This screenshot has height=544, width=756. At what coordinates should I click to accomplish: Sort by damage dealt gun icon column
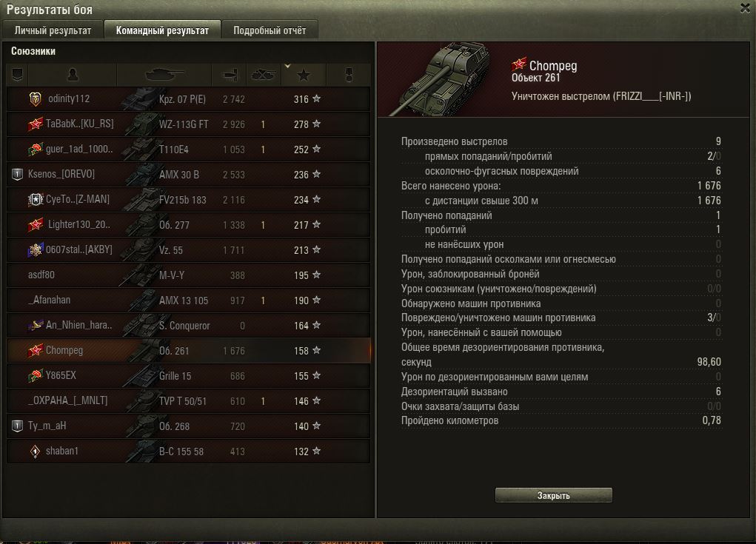tap(230, 75)
